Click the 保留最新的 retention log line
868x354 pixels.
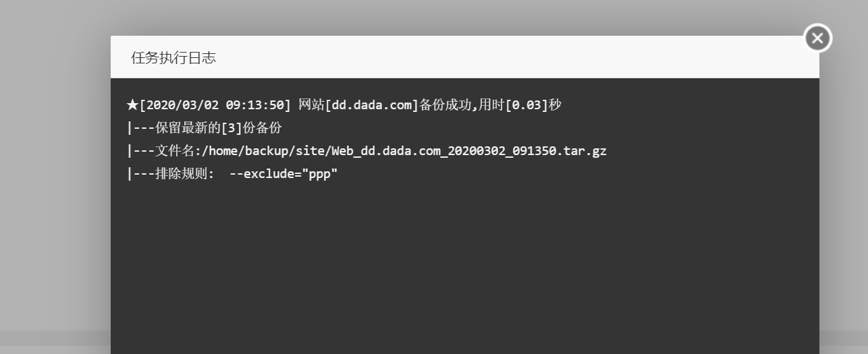point(204,127)
